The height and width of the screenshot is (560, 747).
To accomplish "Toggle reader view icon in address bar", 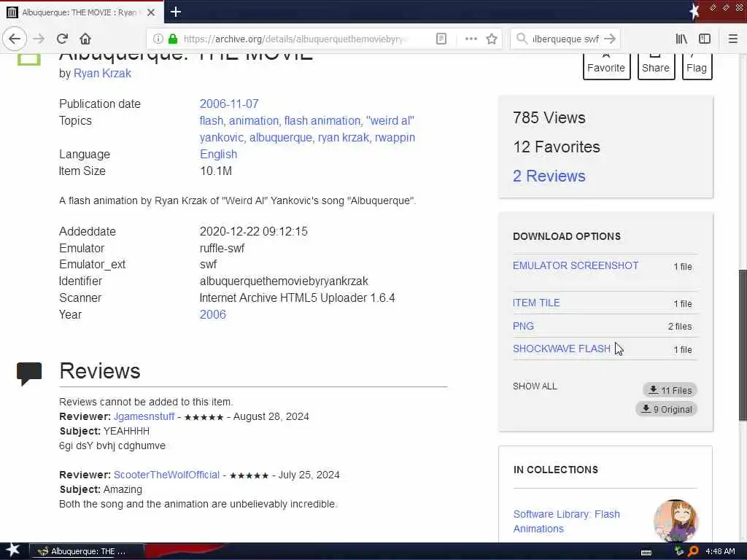I will 441,39.
